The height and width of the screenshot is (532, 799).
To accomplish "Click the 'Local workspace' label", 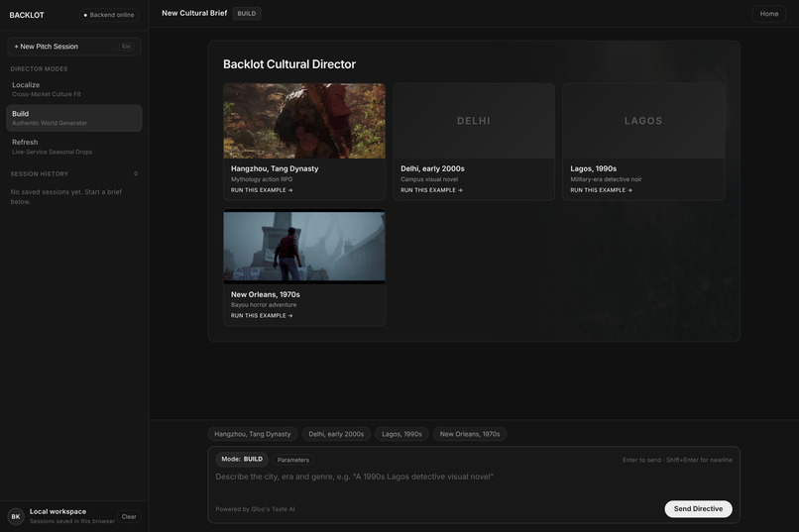I will (57, 511).
